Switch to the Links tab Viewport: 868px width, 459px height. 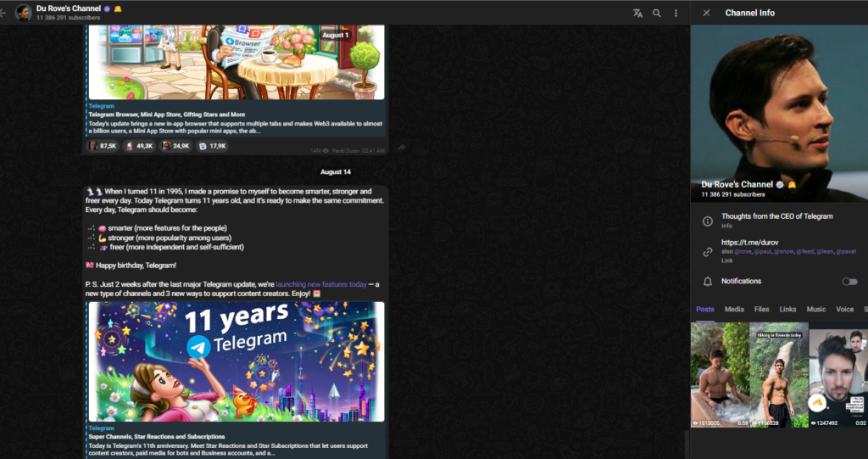(x=787, y=310)
